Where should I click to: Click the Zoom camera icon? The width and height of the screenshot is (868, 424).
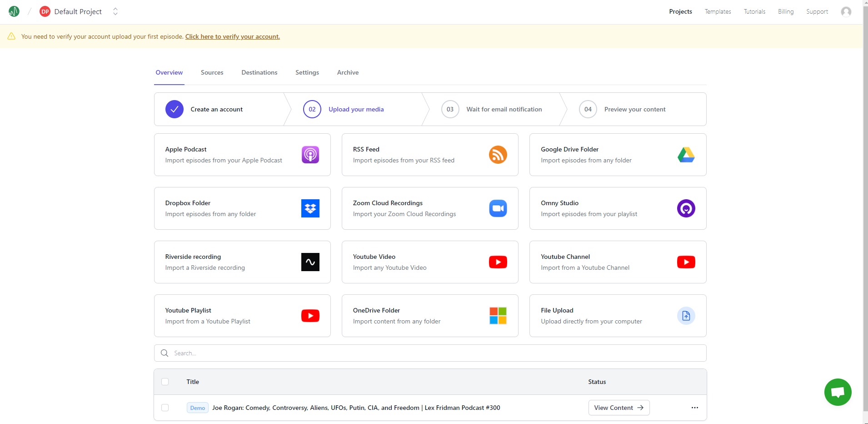point(498,208)
